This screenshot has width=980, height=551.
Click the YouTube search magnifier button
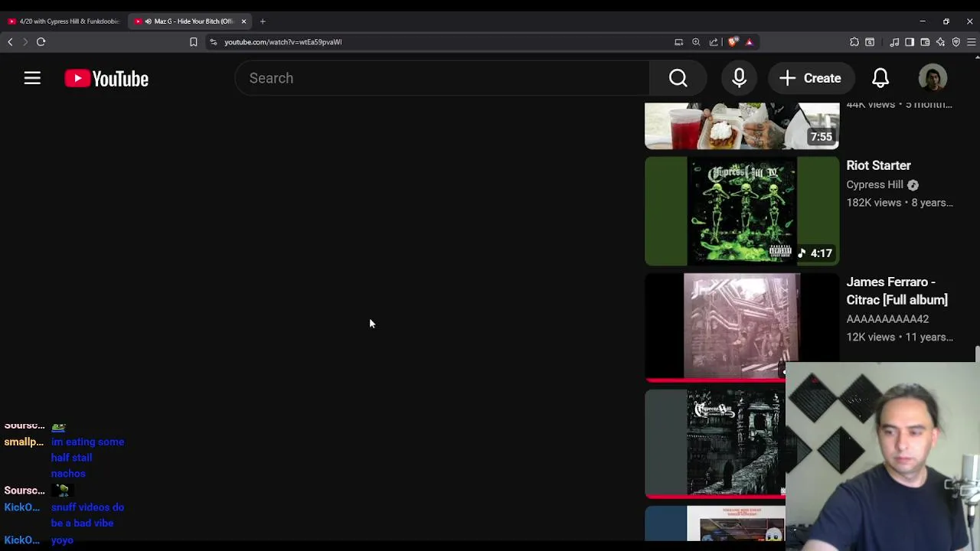point(678,78)
